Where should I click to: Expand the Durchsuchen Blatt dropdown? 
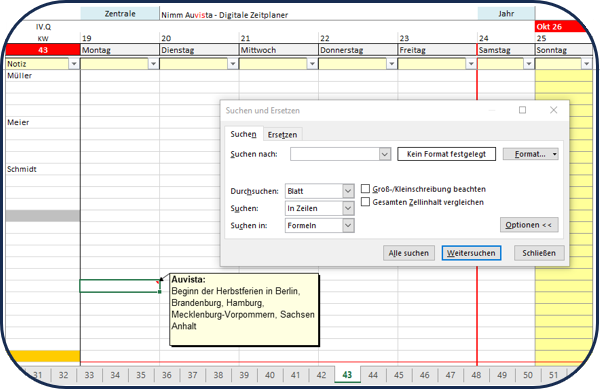tap(348, 191)
